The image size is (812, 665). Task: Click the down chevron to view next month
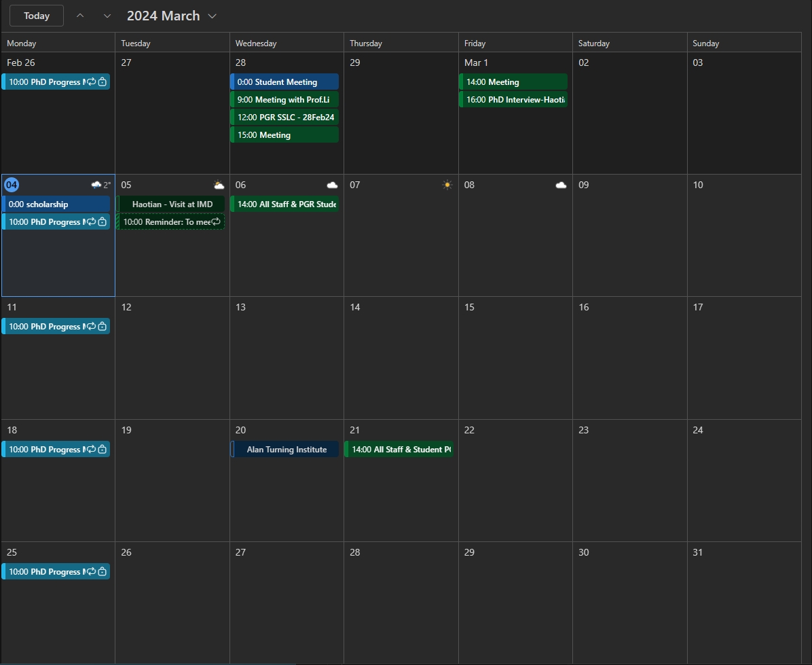pos(107,16)
